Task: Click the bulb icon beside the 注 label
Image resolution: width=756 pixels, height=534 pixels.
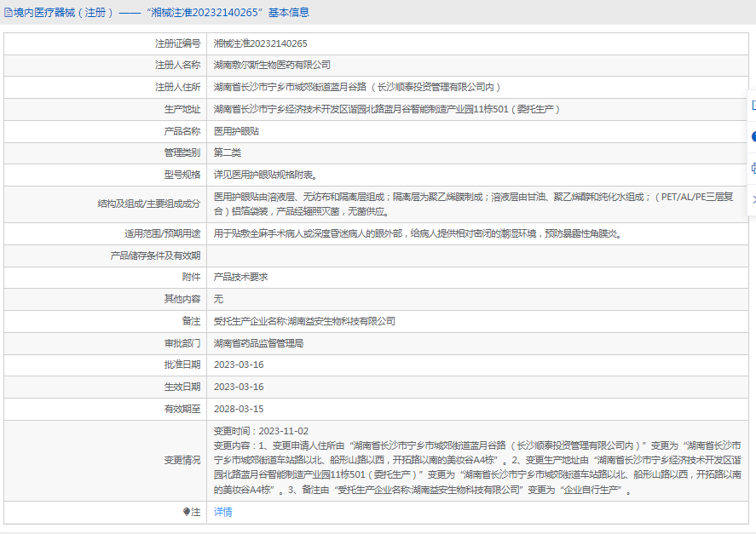Action: pyautogui.click(x=187, y=512)
